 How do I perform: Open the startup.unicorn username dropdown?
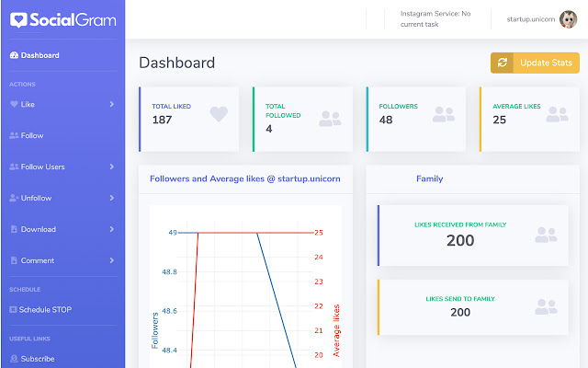pos(531,19)
